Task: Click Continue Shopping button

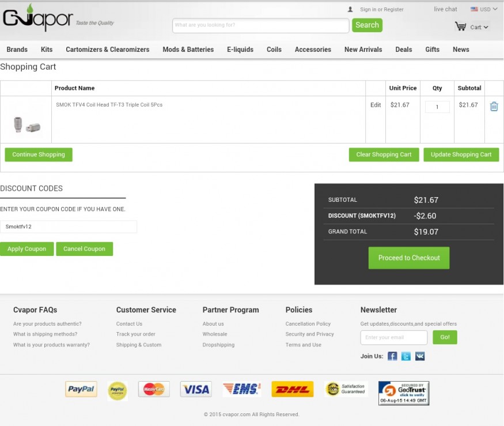Action: coord(39,154)
